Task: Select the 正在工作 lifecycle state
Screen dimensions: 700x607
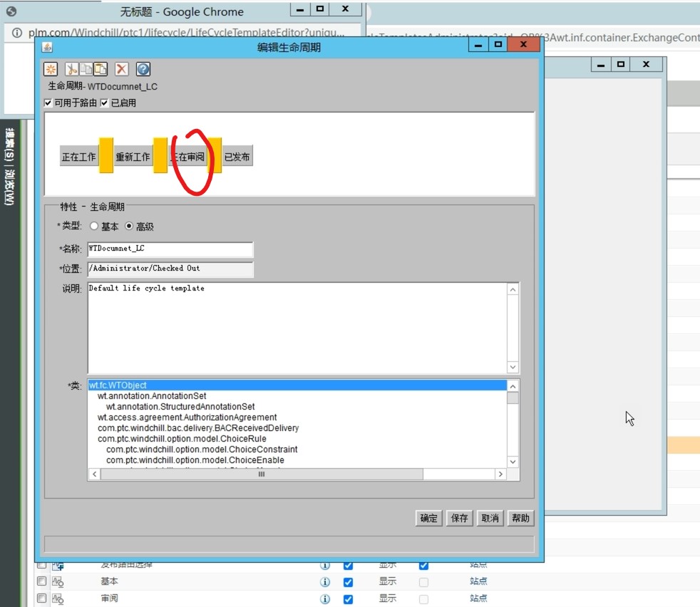Action: point(79,157)
